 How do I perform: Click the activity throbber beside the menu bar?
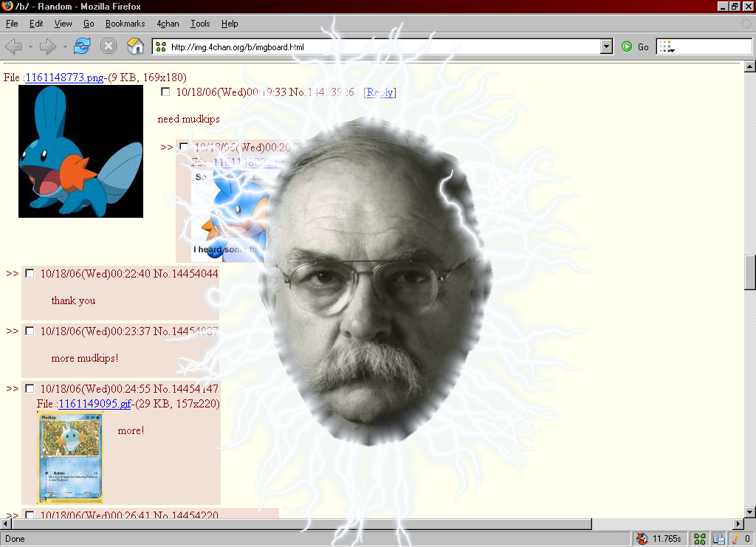[x=746, y=23]
